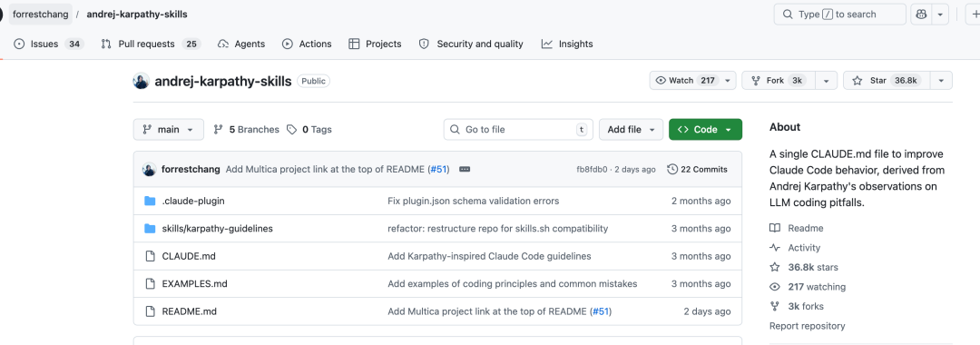The width and height of the screenshot is (980, 345).
Task: Open the .claude-plugin folder
Action: click(x=193, y=201)
